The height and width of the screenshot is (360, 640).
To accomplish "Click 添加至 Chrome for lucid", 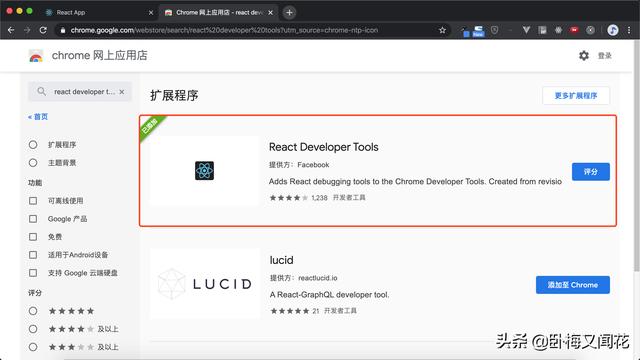I will click(573, 285).
